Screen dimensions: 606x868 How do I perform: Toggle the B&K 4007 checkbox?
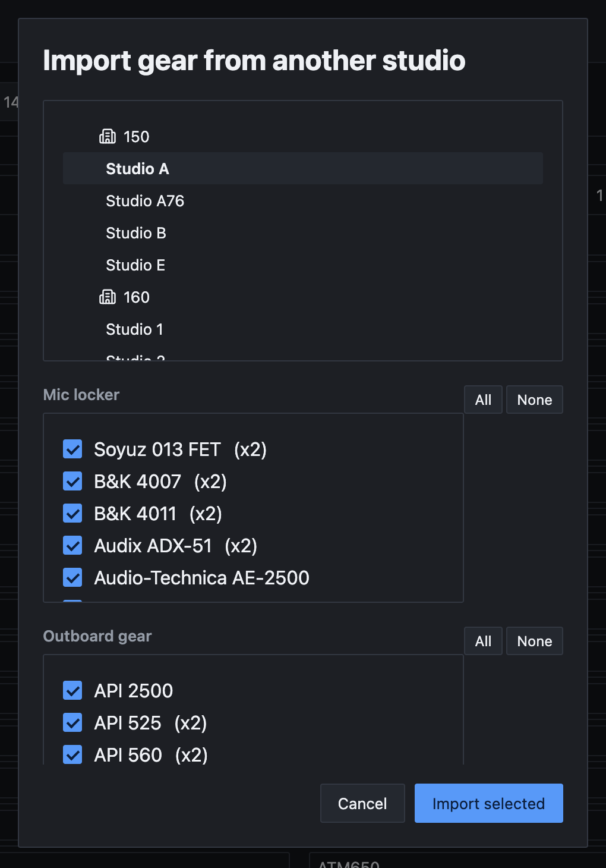72,481
